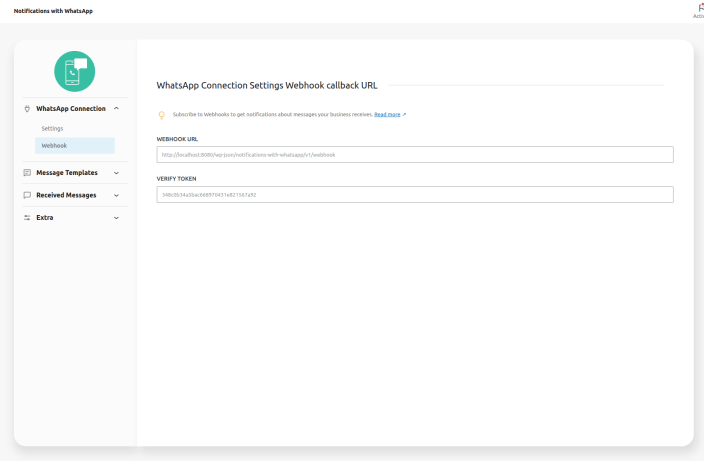
Task: Open the Settings submenu item
Action: coord(52,128)
